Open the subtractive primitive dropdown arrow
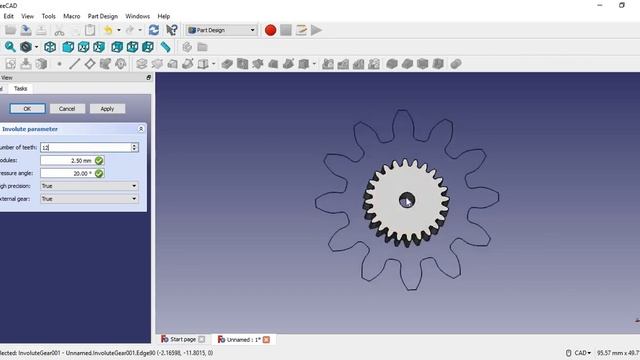The image size is (640, 360). click(314, 64)
